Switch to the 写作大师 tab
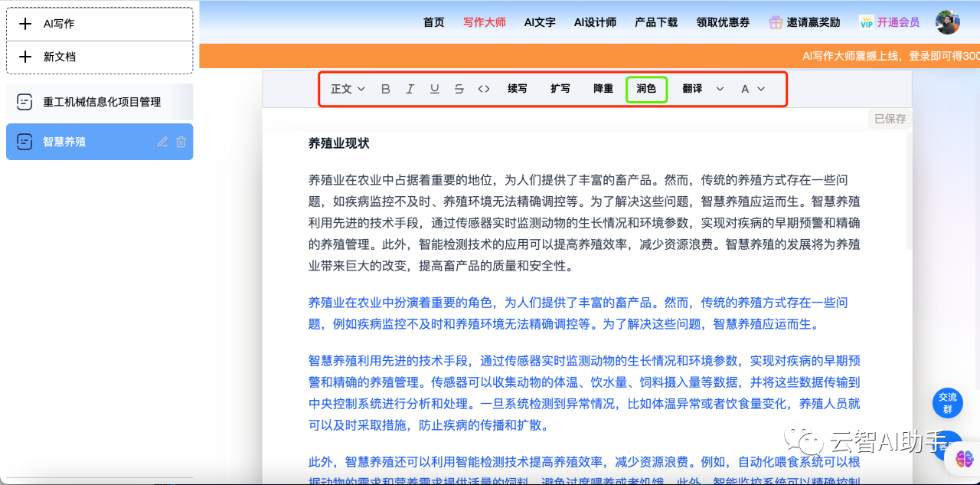The image size is (980, 485). click(484, 22)
